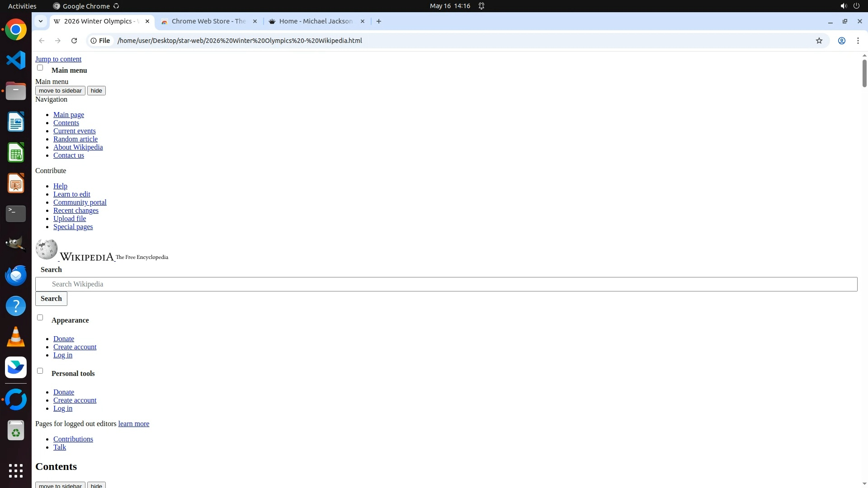
Task: Toggle the Appearance checkbox
Action: (40, 318)
